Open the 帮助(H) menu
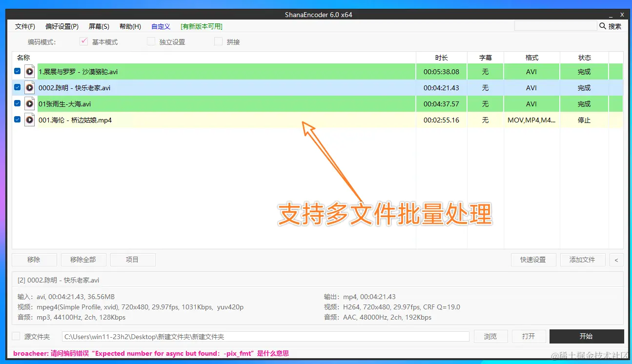Screen dimensions: 632x364 [130, 26]
